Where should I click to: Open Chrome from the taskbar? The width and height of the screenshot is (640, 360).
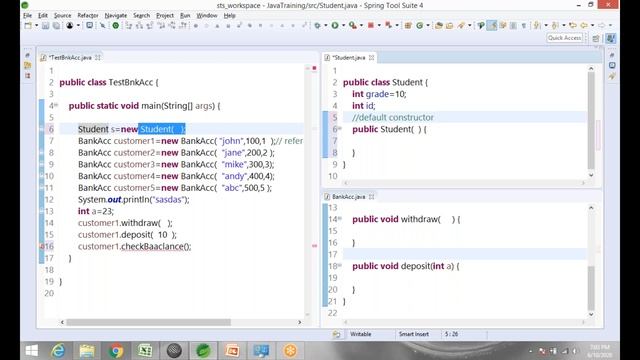[x=116, y=351]
